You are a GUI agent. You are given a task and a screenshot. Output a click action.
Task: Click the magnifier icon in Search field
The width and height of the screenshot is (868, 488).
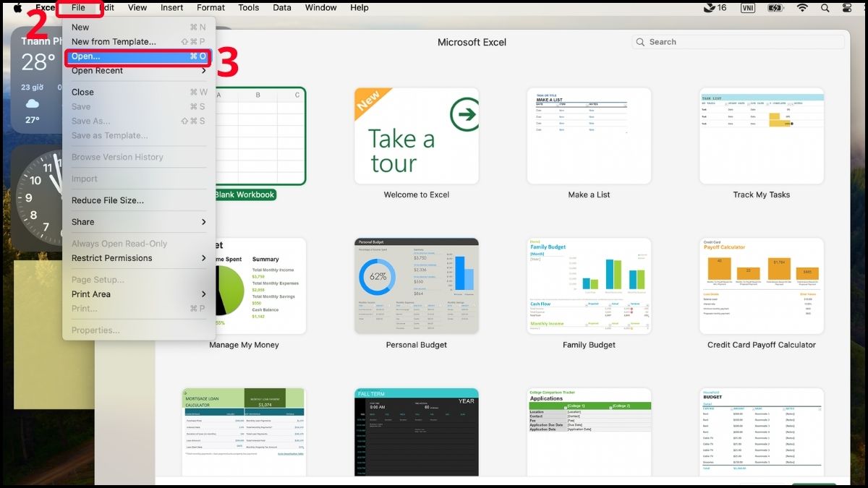pyautogui.click(x=640, y=42)
